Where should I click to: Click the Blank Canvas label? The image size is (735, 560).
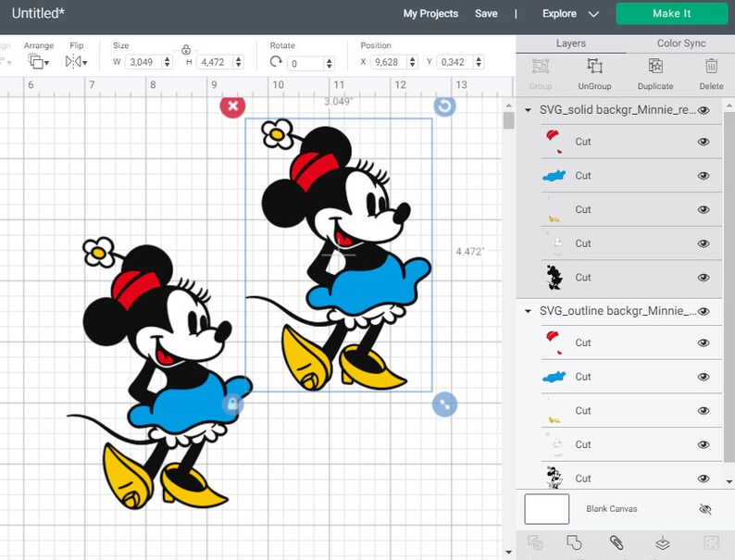point(612,509)
